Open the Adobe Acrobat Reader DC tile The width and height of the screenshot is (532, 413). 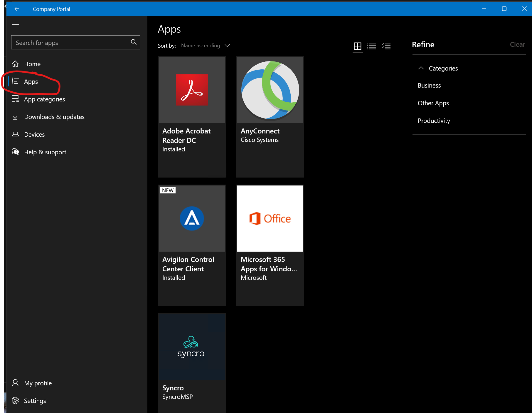point(192,117)
